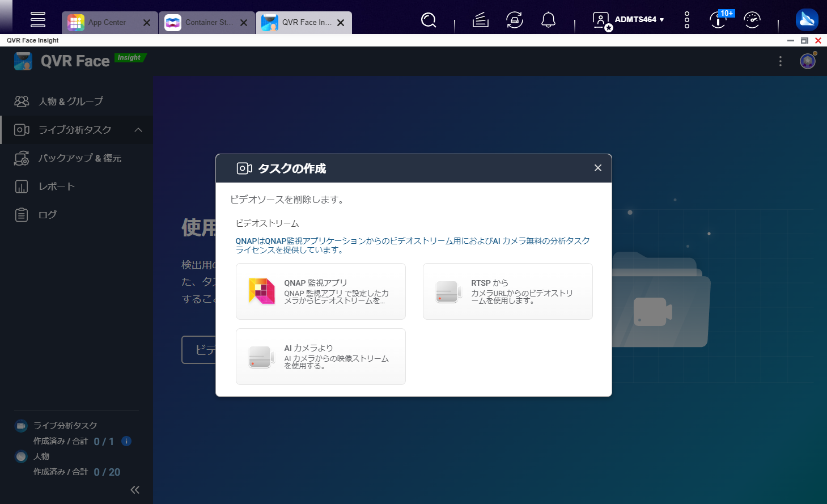Open ADMTS464 user account dropdown
The image size is (827, 504).
coord(628,20)
